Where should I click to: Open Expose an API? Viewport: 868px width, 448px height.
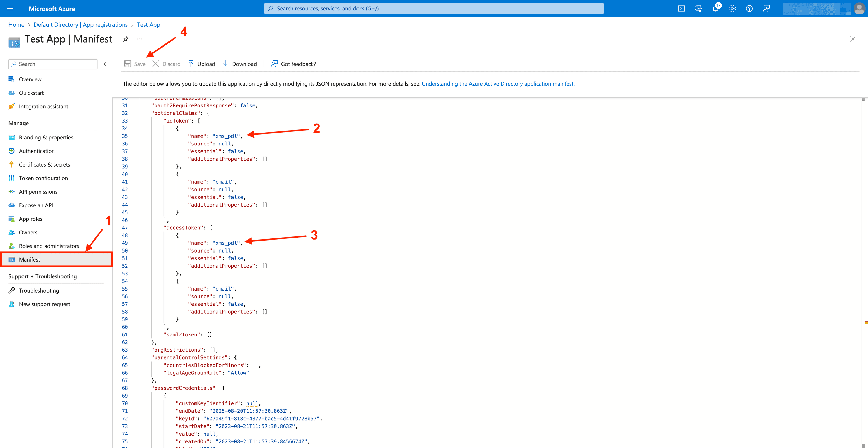point(36,205)
